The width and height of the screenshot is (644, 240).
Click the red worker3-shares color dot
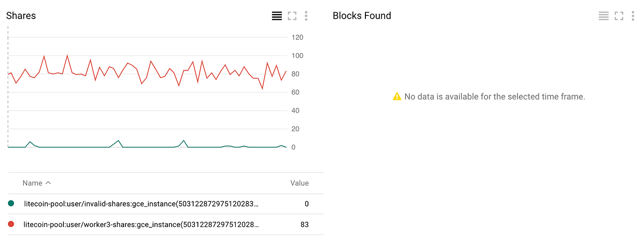[x=11, y=224]
